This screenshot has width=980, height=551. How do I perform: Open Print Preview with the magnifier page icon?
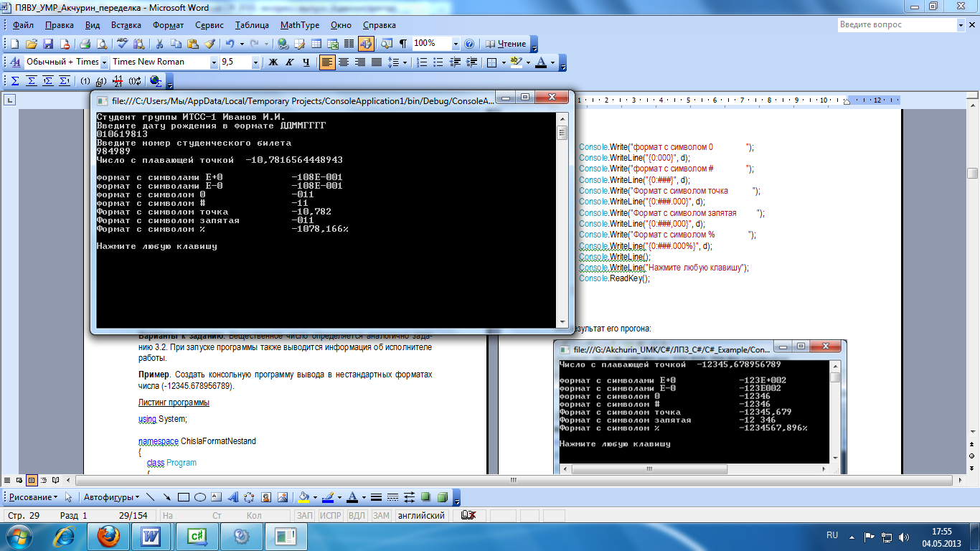pyautogui.click(x=102, y=44)
